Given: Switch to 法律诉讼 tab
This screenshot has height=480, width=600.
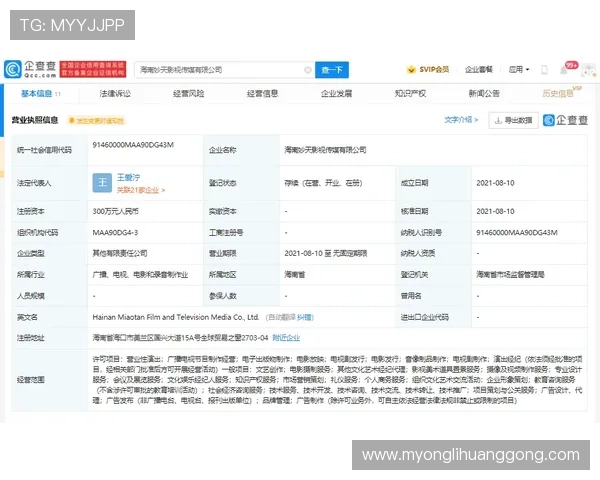Looking at the screenshot, I should (115, 94).
